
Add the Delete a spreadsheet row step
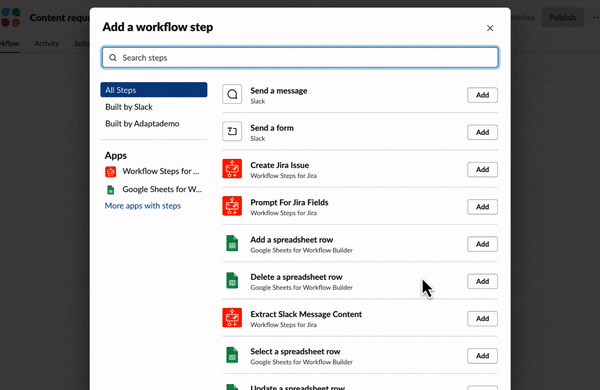[482, 281]
